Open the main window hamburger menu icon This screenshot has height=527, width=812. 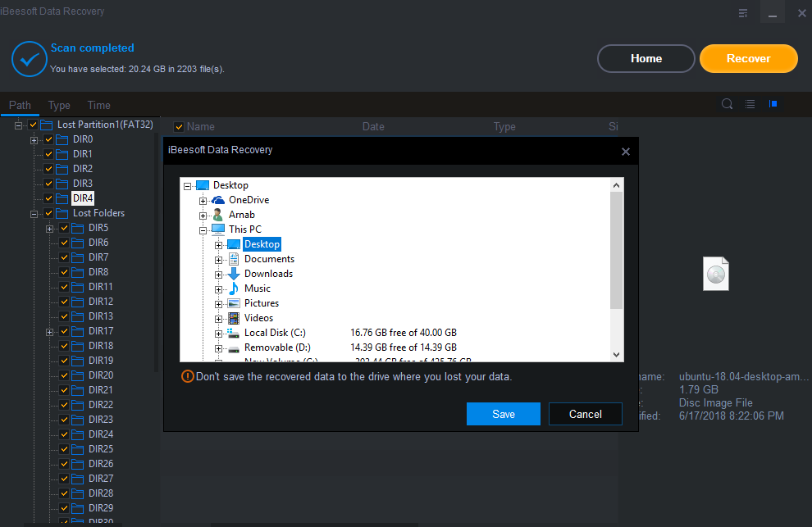pyautogui.click(x=743, y=13)
